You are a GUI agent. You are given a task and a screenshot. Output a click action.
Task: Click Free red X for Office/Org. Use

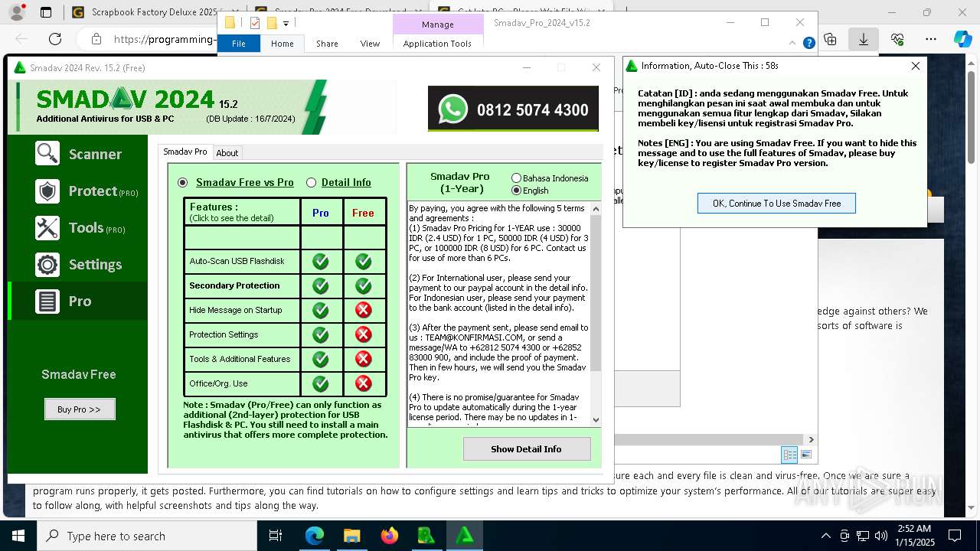pyautogui.click(x=364, y=383)
